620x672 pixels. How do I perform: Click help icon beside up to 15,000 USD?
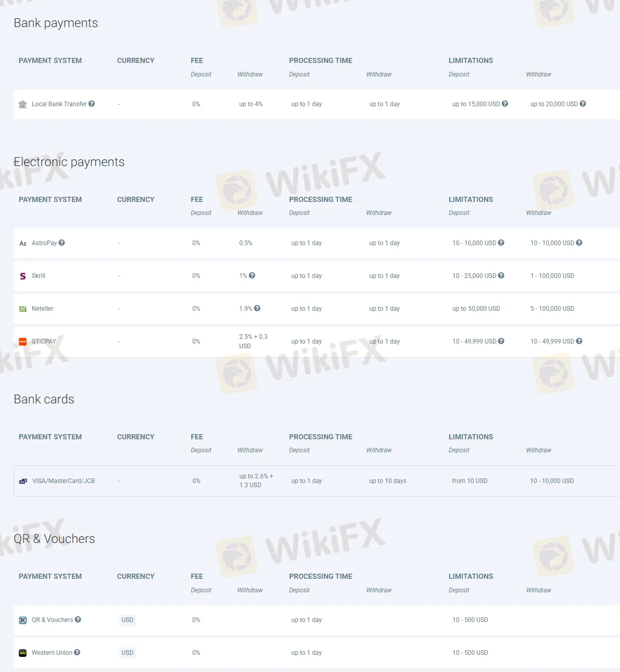coord(505,104)
